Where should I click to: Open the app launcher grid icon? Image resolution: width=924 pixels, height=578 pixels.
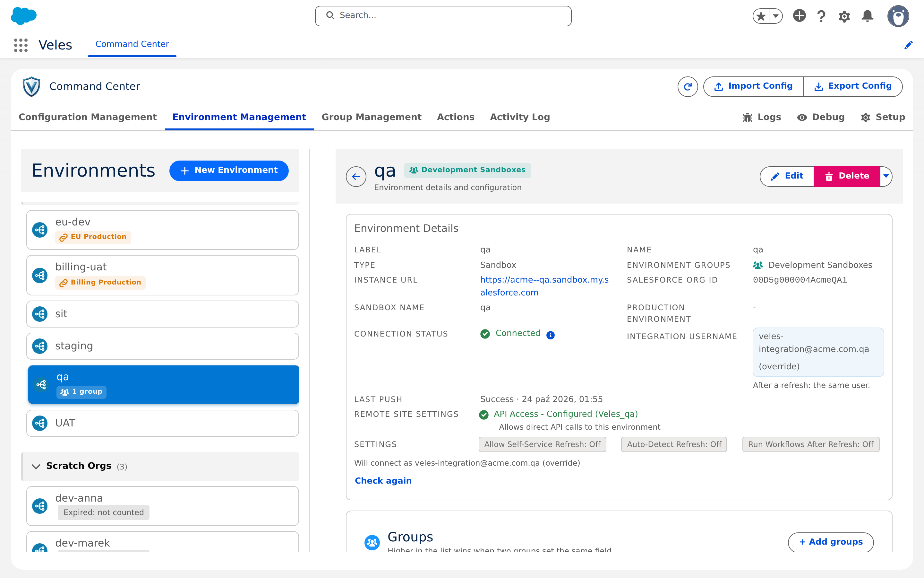21,45
